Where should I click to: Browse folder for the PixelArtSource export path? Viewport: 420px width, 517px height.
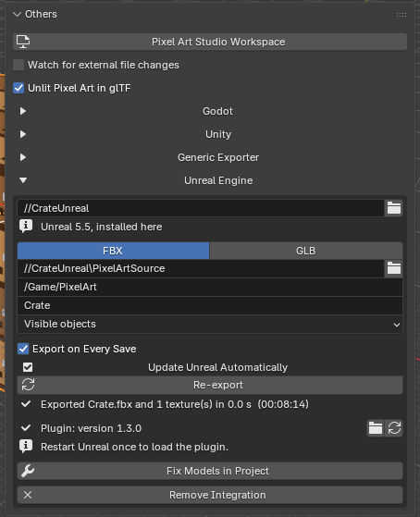point(393,268)
